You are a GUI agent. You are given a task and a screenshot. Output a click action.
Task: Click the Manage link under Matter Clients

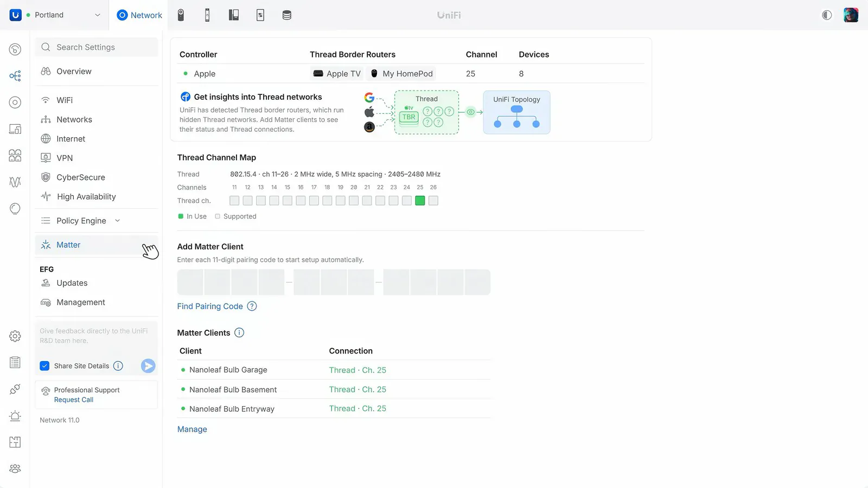pos(192,429)
